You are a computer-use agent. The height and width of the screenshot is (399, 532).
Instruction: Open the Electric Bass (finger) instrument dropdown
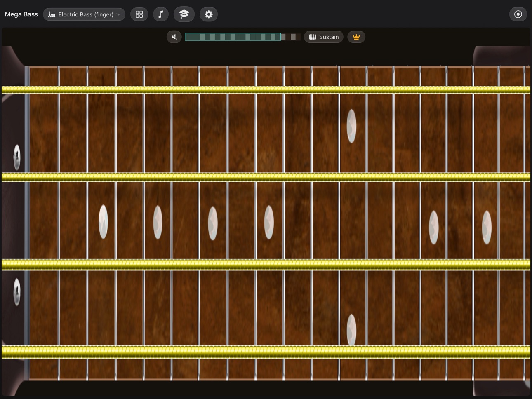click(84, 14)
